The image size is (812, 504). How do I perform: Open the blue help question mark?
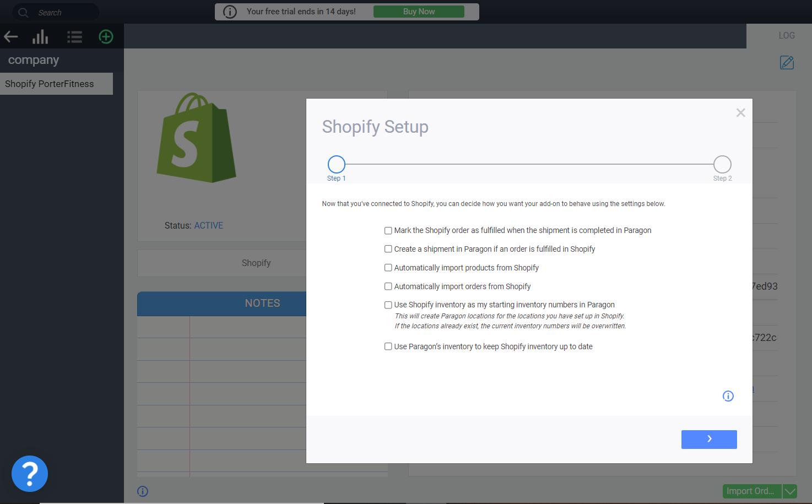click(30, 474)
